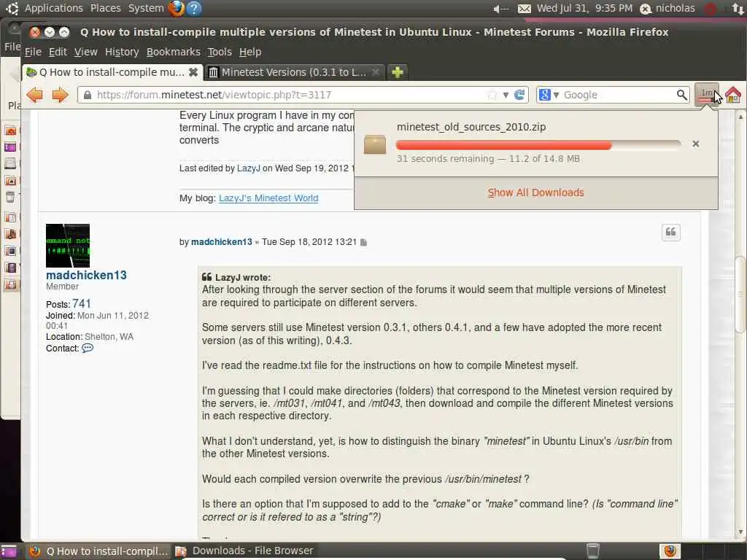This screenshot has height=560, width=747.
Task: Open the Edit menu
Action: [58, 52]
